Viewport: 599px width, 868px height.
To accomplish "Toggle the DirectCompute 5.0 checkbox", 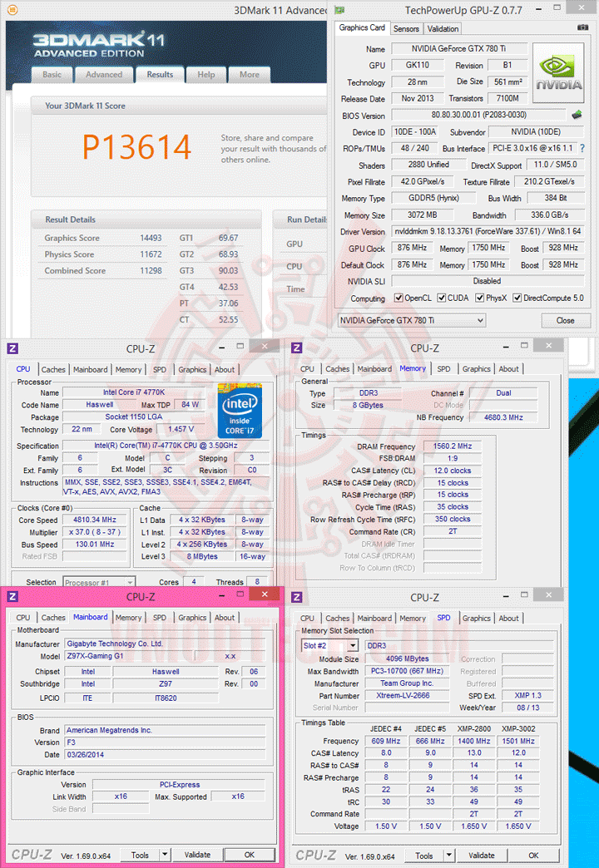I will point(517,298).
